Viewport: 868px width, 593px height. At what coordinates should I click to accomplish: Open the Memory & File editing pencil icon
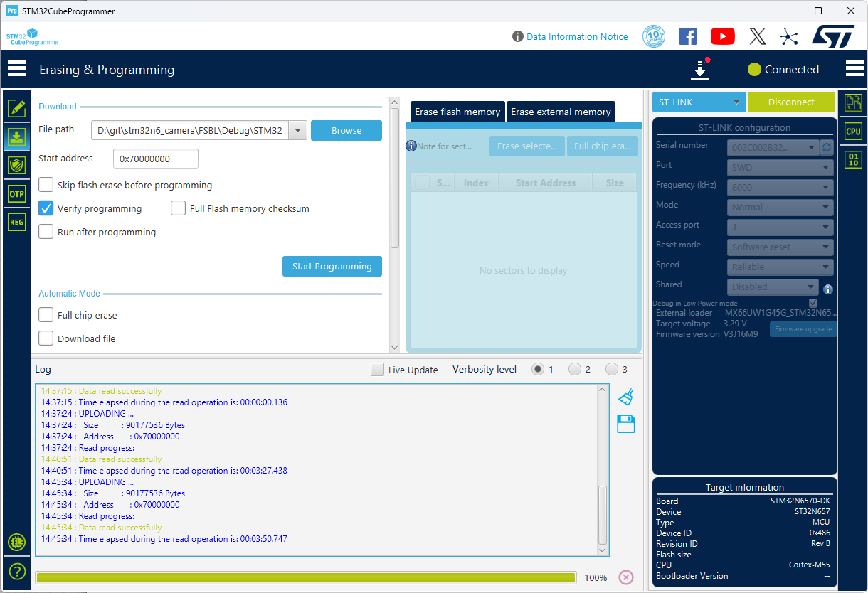click(16, 108)
